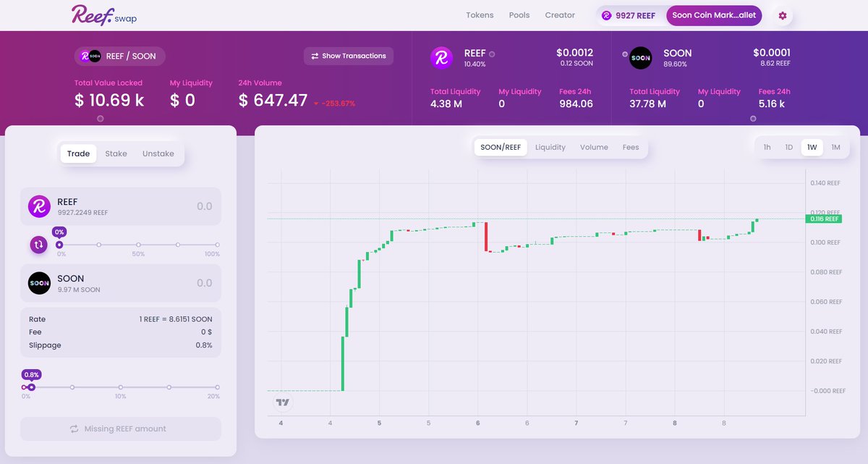The height and width of the screenshot is (464, 868).
Task: Open the Tokens page
Action: click(480, 15)
